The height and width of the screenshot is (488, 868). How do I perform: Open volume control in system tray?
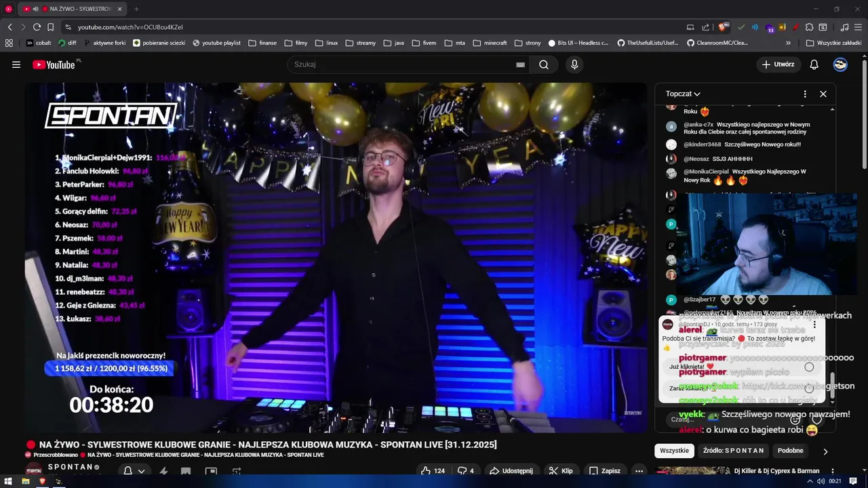point(821,481)
